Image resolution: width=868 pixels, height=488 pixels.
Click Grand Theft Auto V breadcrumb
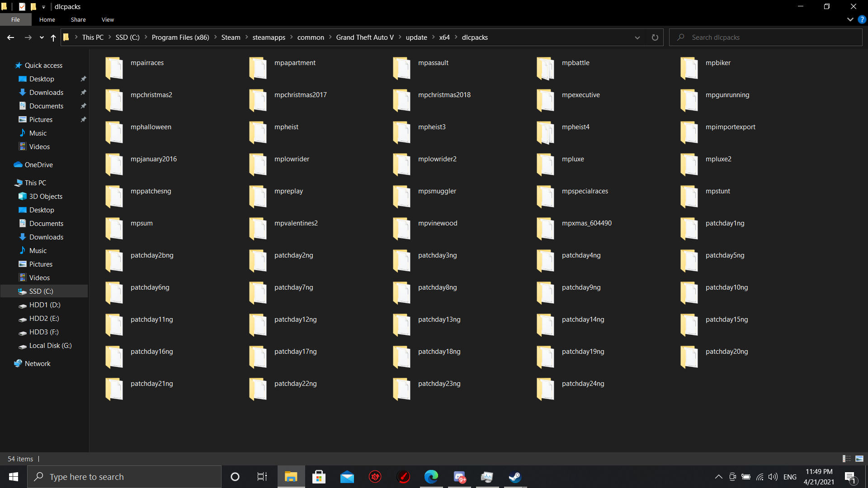click(365, 38)
